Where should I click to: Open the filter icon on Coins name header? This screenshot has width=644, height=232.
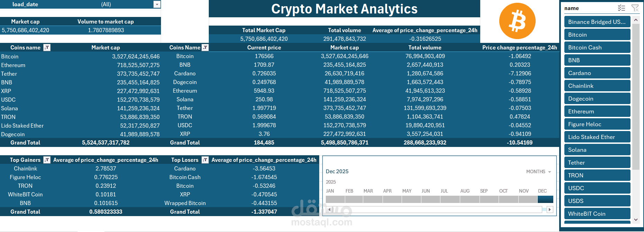click(47, 47)
